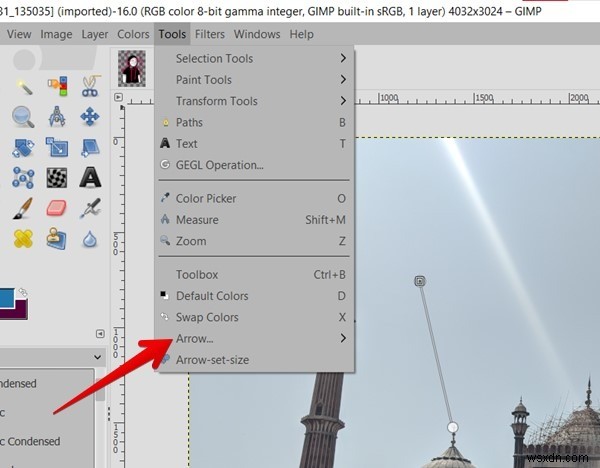Open GEGL Operation from menu

(x=254, y=165)
